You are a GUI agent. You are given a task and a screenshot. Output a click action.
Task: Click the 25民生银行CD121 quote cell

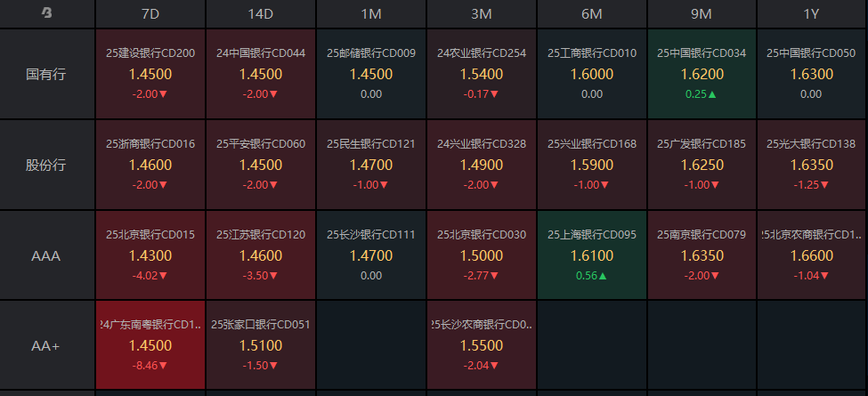(371, 165)
